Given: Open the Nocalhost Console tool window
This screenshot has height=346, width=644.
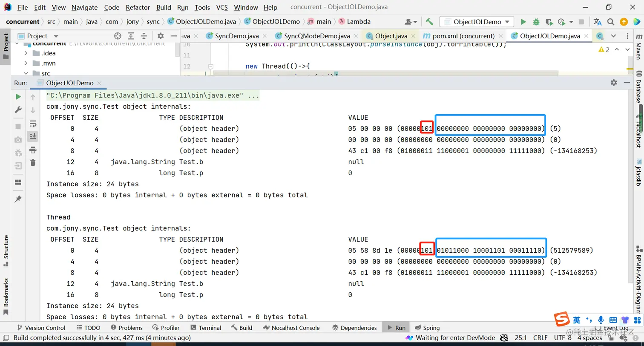Looking at the screenshot, I should [x=291, y=328].
